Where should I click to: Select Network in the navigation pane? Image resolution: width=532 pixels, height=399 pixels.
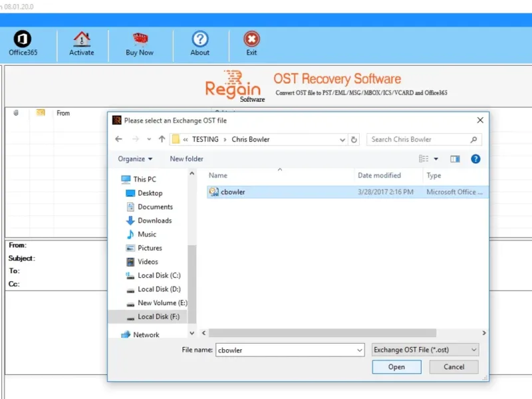tap(146, 334)
